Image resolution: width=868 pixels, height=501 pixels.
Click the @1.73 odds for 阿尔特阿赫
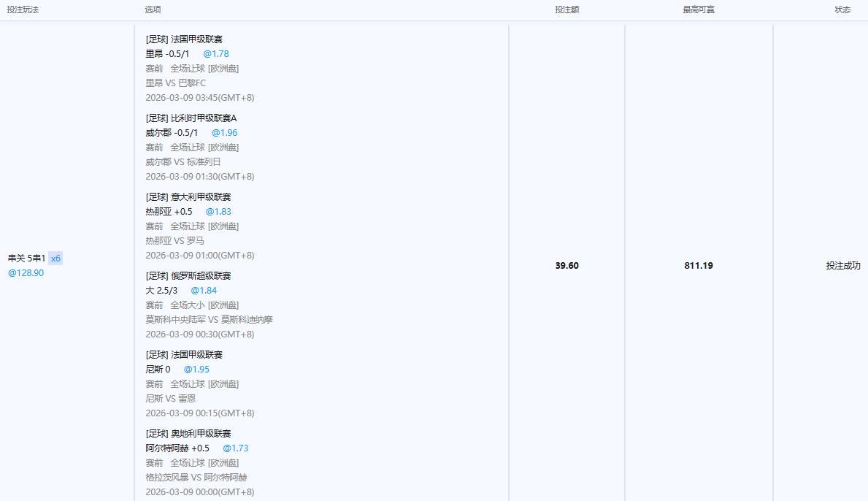click(236, 448)
